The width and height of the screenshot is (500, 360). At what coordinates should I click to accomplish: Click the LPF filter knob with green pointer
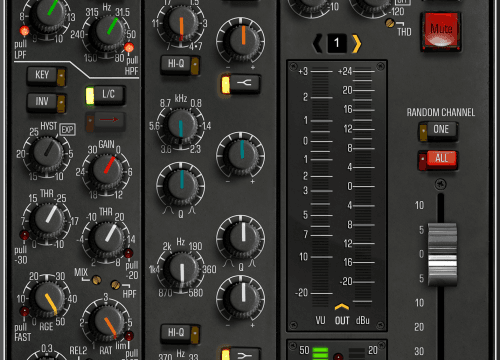tap(49, 13)
